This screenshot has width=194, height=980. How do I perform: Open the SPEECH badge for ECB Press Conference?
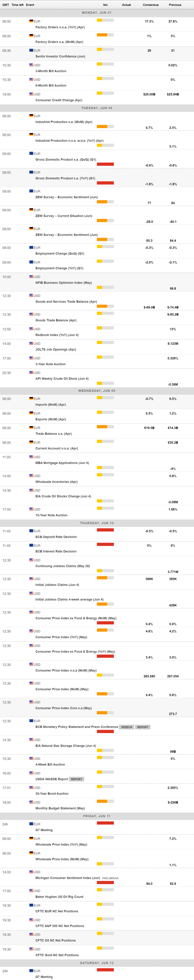coord(127,727)
